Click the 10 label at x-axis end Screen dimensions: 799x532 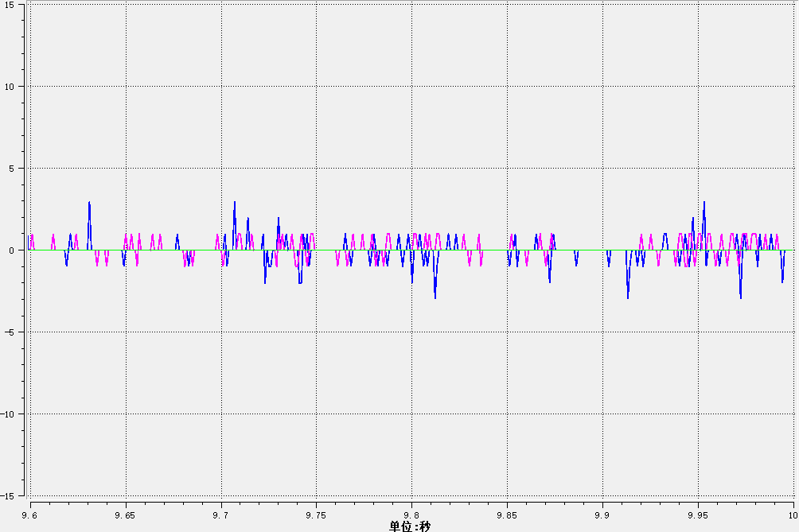792,515
